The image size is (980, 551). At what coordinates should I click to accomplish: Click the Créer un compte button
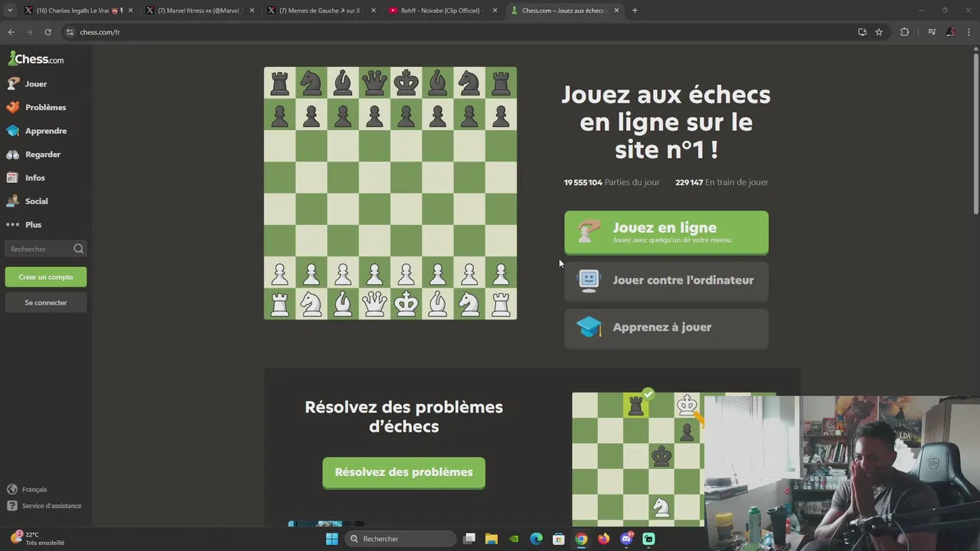[46, 277]
